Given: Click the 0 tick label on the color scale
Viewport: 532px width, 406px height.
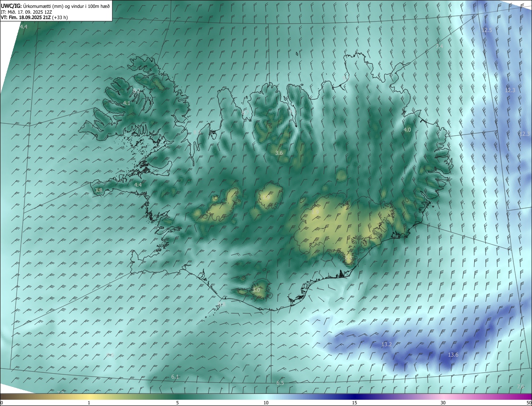Looking at the screenshot, I should click(2, 403).
